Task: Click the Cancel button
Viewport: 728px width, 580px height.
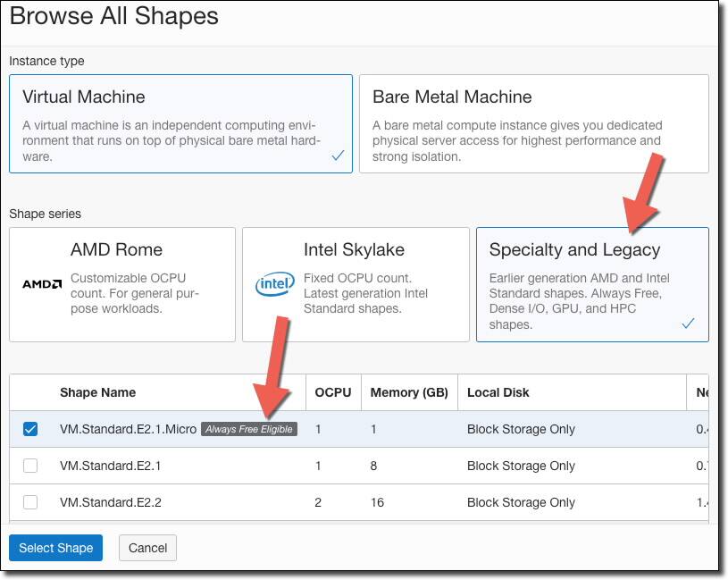Action: point(147,548)
